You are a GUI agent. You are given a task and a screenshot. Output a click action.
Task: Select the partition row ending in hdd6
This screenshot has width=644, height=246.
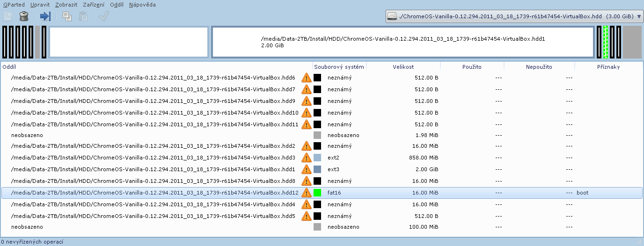tap(322, 78)
